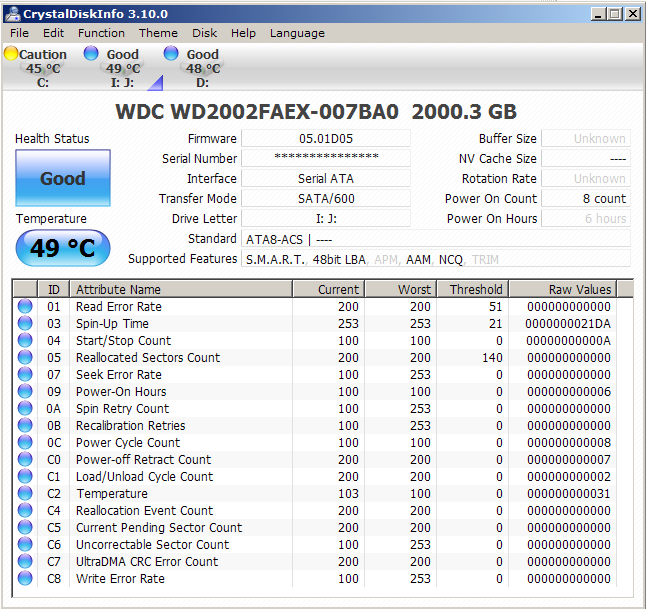
Task: Open the Function menu
Action: click(x=101, y=33)
